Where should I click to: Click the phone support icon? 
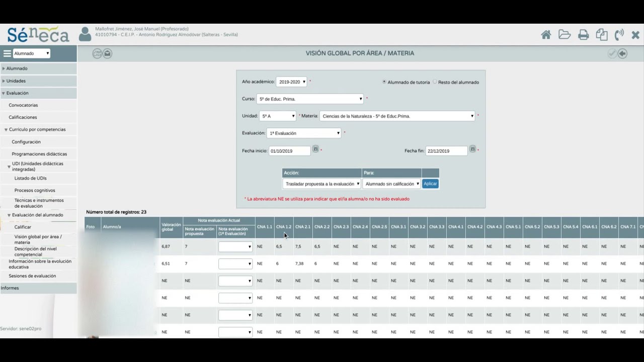(x=619, y=35)
